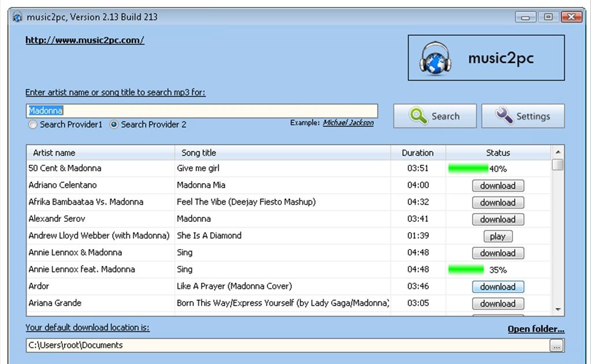
Task: Click the Search button with magnifier icon
Action: click(434, 116)
